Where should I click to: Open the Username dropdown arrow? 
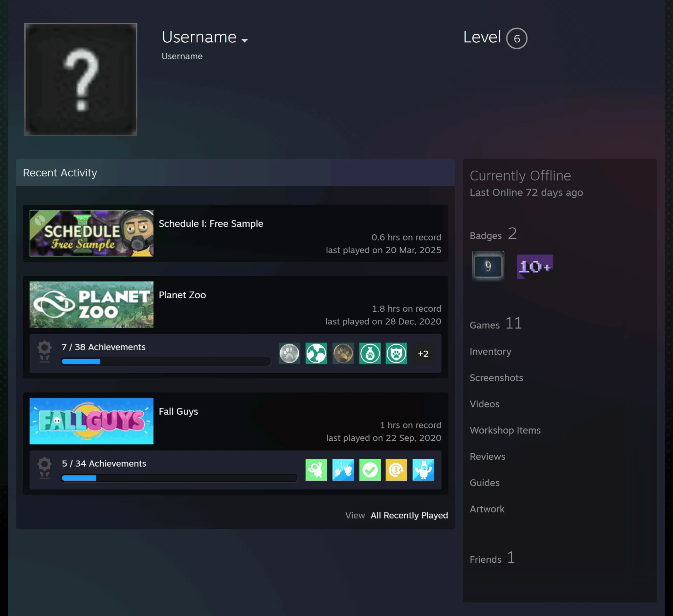click(245, 40)
